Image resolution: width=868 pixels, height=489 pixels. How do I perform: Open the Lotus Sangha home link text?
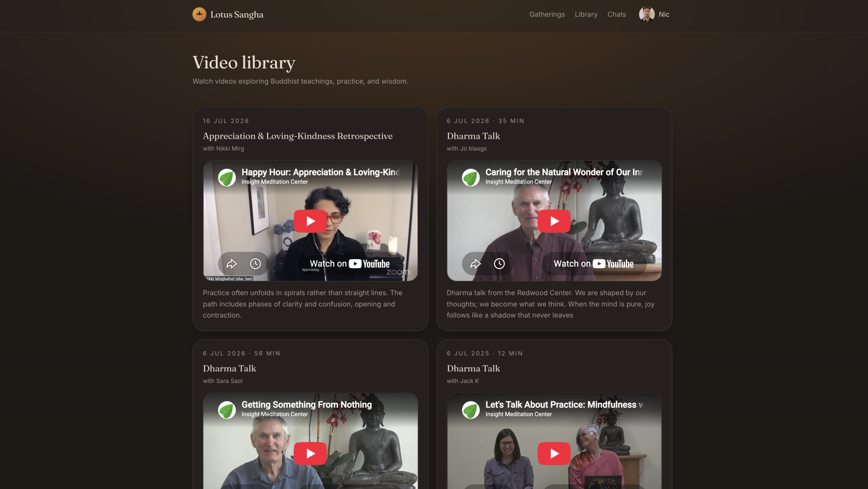pyautogui.click(x=237, y=15)
